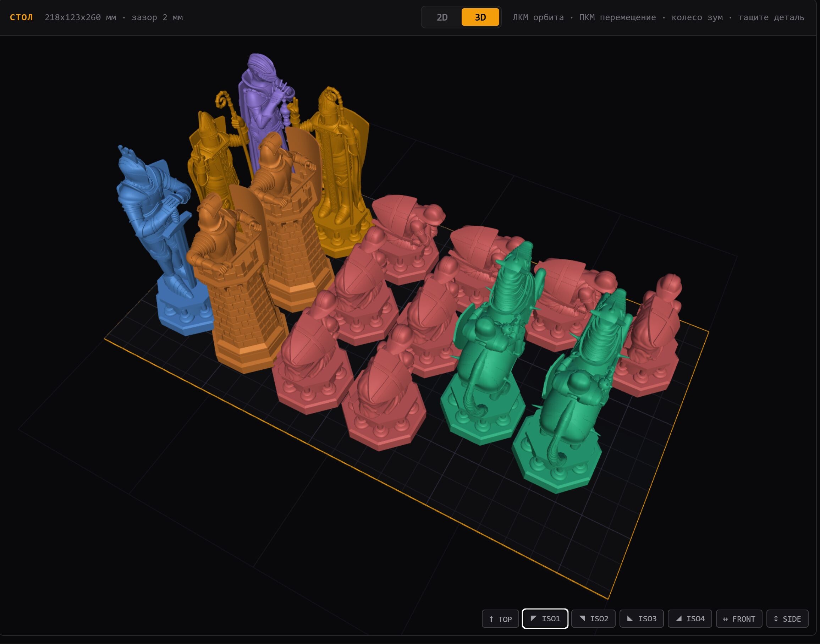Select the ISO1 camera view
The height and width of the screenshot is (644, 820).
pos(545,619)
